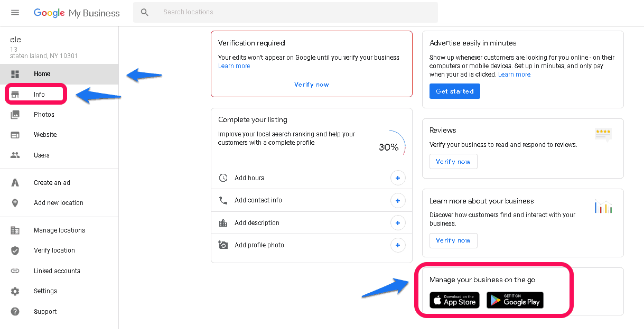Screen dimensions: 644x335
Task: Select Add new location menu item
Action: [x=59, y=203]
